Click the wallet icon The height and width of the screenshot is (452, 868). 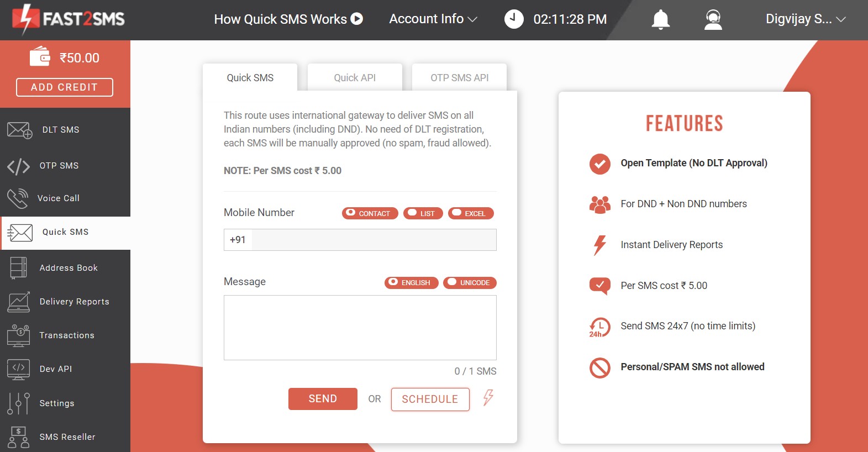point(40,56)
